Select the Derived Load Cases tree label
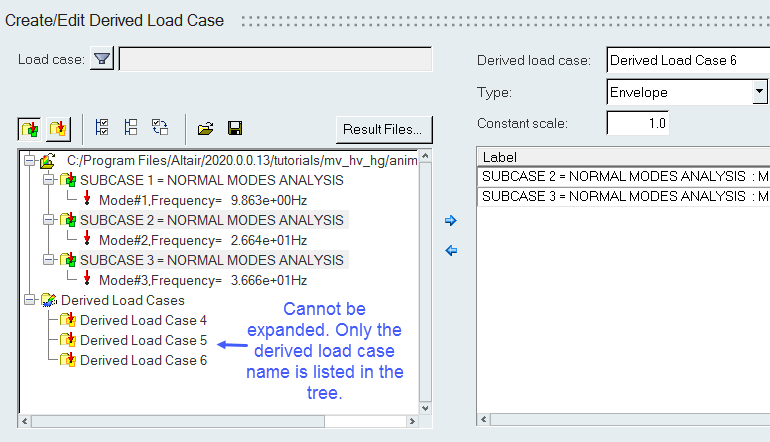The image size is (770, 442). click(123, 300)
